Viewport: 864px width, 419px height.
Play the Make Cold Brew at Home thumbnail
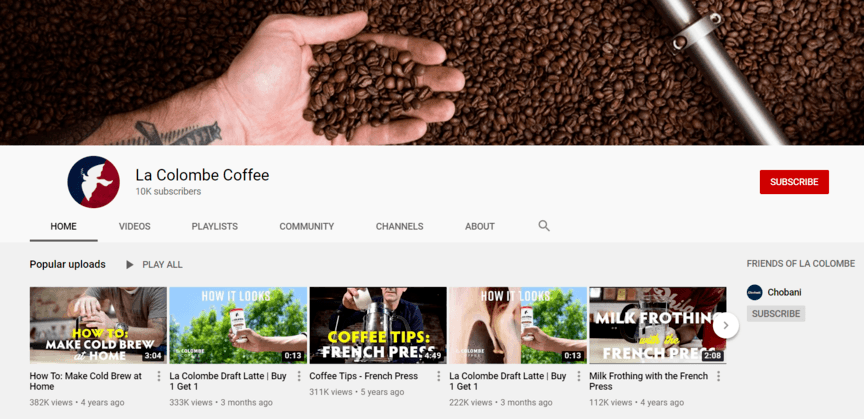click(98, 325)
